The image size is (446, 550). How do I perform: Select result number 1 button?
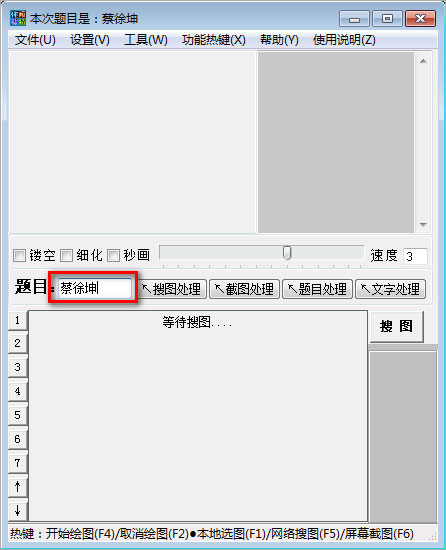coord(18,320)
